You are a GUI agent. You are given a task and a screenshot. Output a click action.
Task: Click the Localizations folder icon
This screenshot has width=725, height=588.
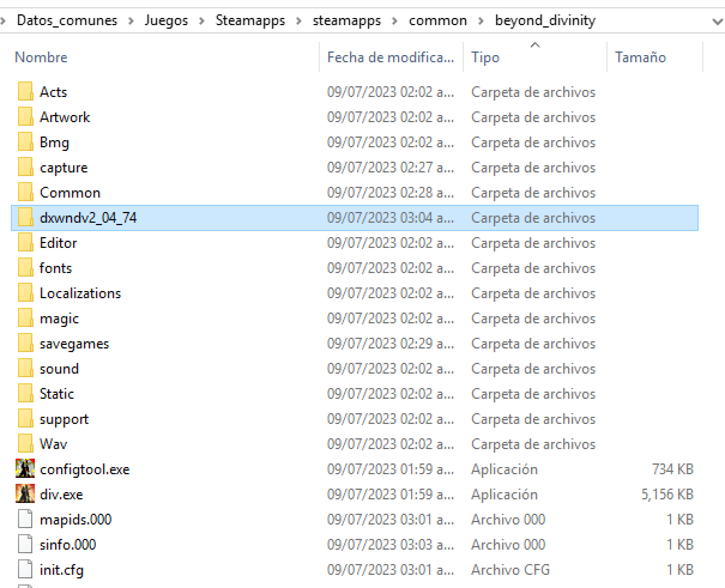pos(25,293)
